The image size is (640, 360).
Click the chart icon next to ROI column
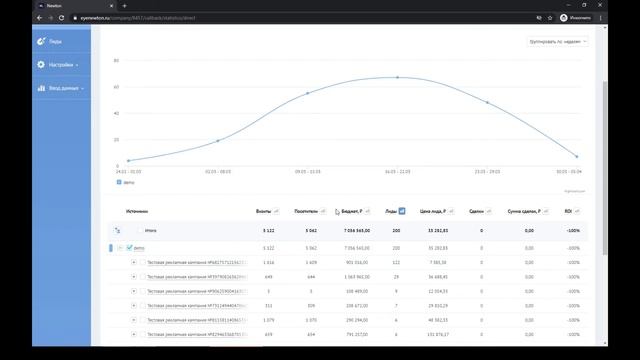(x=577, y=211)
